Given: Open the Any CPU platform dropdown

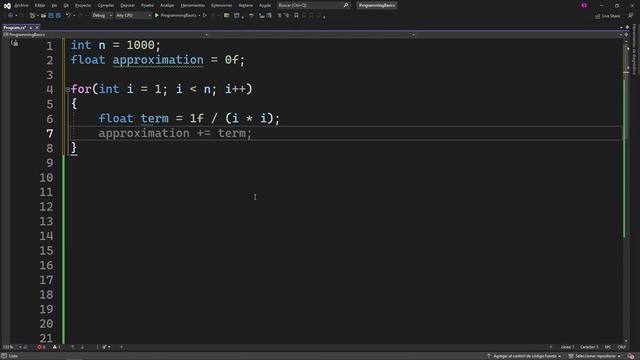Looking at the screenshot, I should [x=133, y=16].
